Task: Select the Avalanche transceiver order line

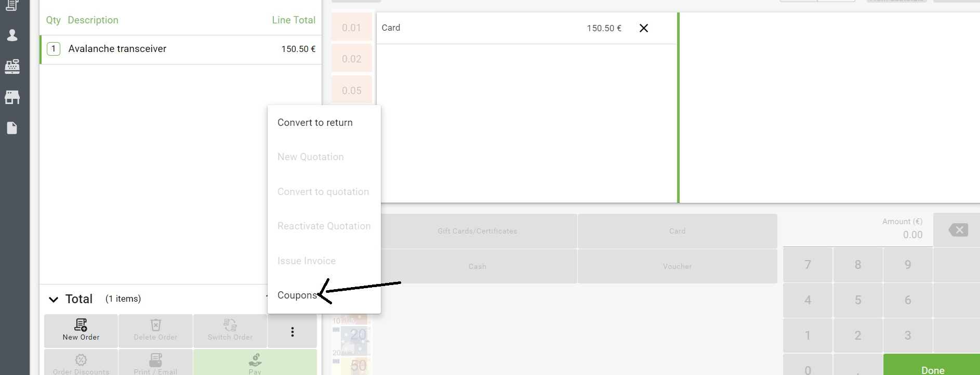Action: 181,49
